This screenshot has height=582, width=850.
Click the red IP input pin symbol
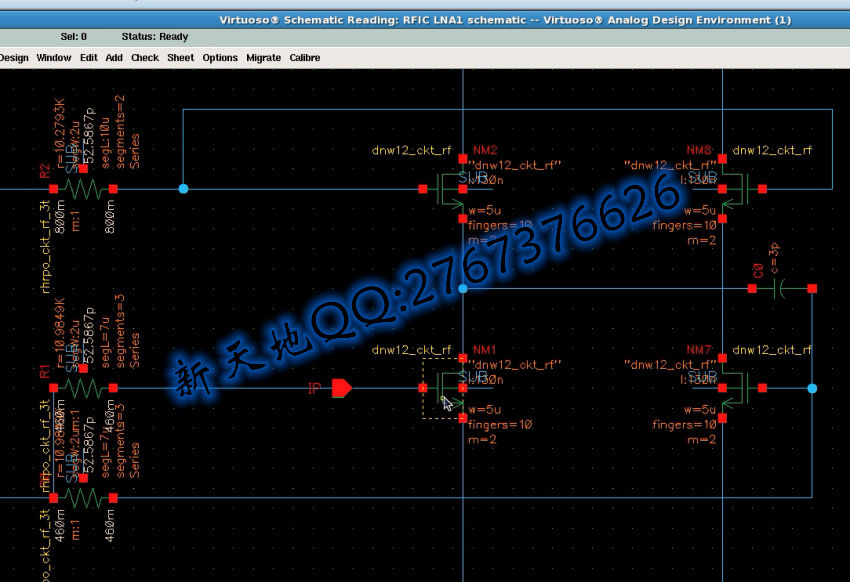342,388
